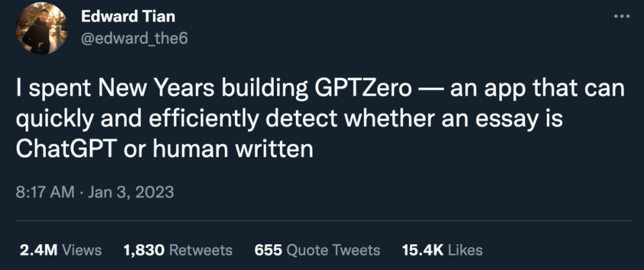Show the Likes list label

(465, 250)
